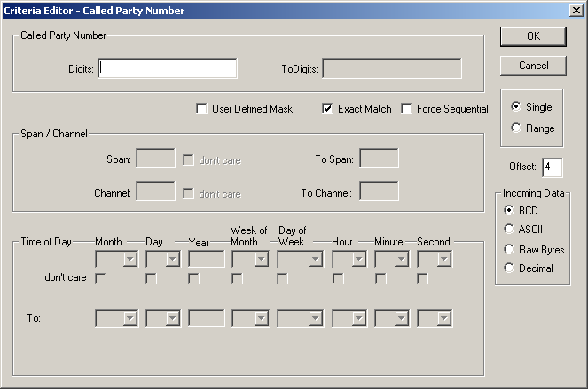The height and width of the screenshot is (389, 588).
Task: Expand the Week of Month dropdown
Action: (x=262, y=259)
